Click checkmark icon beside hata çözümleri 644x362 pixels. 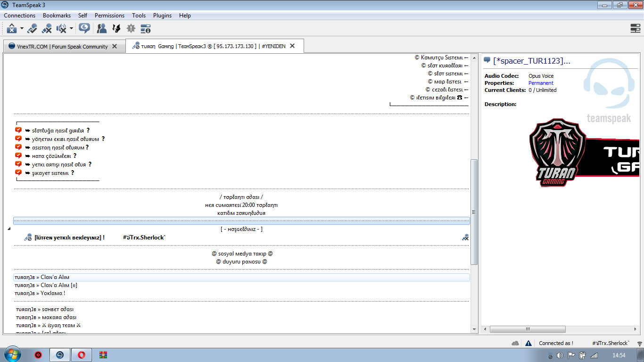pyautogui.click(x=18, y=156)
